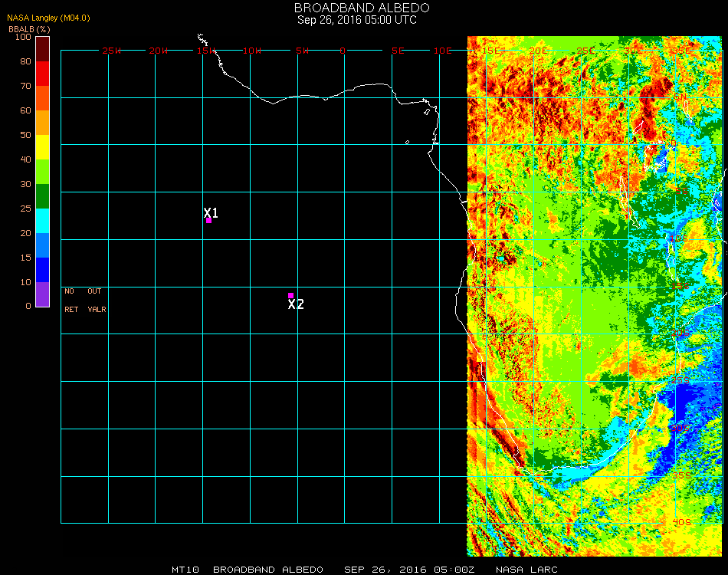This screenshot has height=575, width=728.
Task: Select the light green 30-40 colorbar segment
Action: [x=42, y=172]
